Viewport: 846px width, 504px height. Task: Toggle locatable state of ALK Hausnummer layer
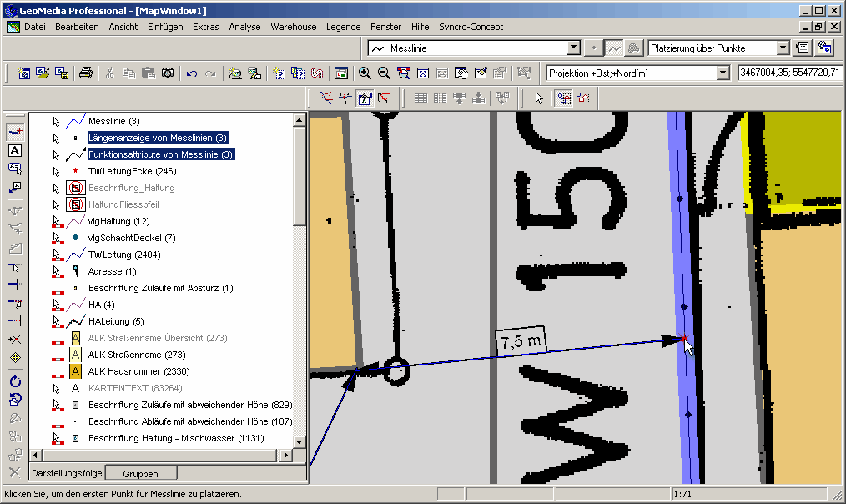pyautogui.click(x=57, y=371)
